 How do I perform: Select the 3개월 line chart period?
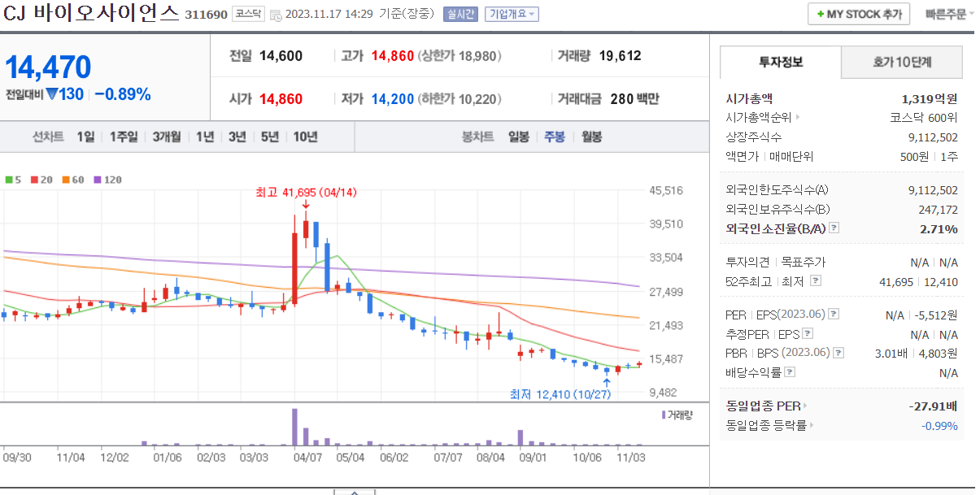[167, 137]
